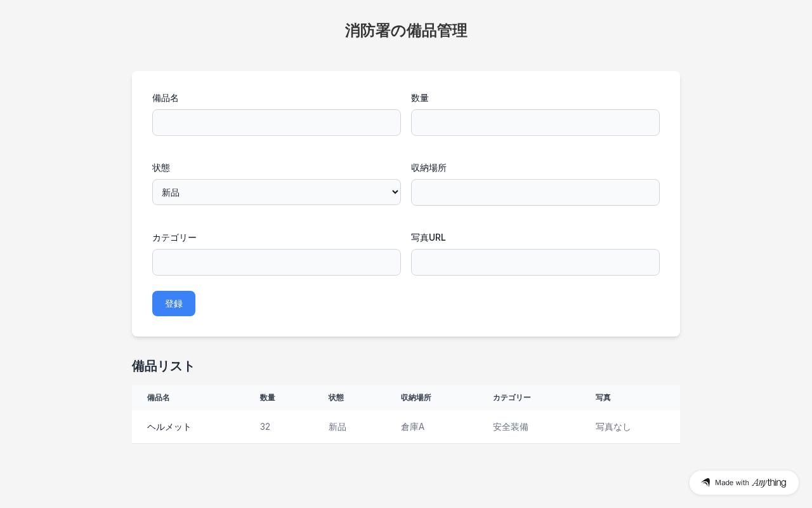812x508 pixels.
Task: Click the 写真URL input field
Action: [x=535, y=262]
